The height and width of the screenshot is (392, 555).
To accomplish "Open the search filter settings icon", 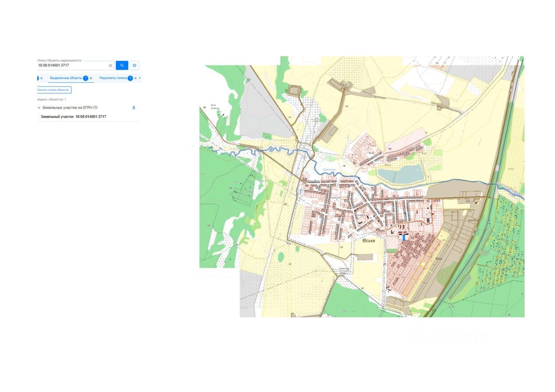I will click(134, 65).
